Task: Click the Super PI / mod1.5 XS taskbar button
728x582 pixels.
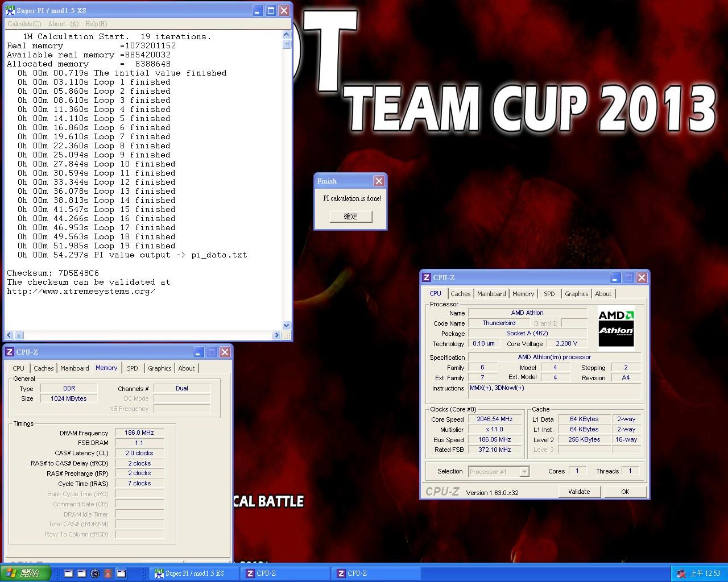Action: [194, 573]
